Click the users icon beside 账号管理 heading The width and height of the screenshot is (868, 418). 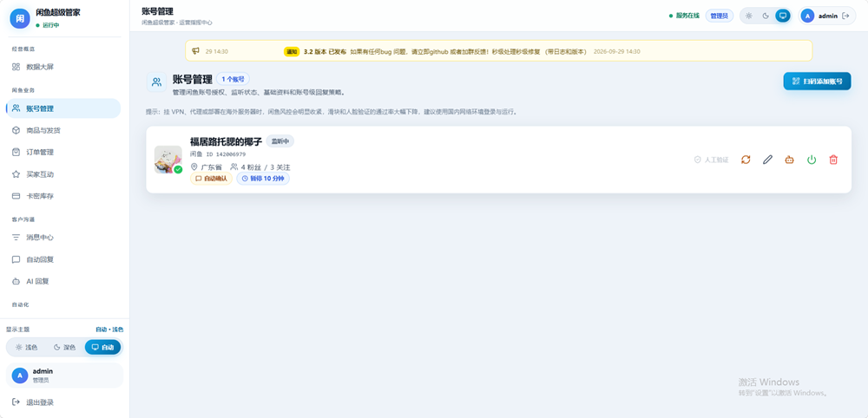[x=156, y=82]
